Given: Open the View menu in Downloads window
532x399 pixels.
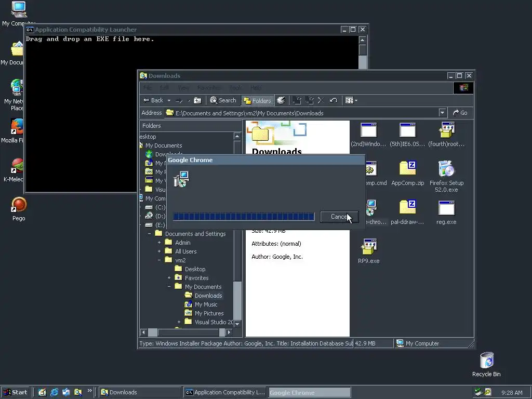Looking at the screenshot, I should [x=183, y=88].
